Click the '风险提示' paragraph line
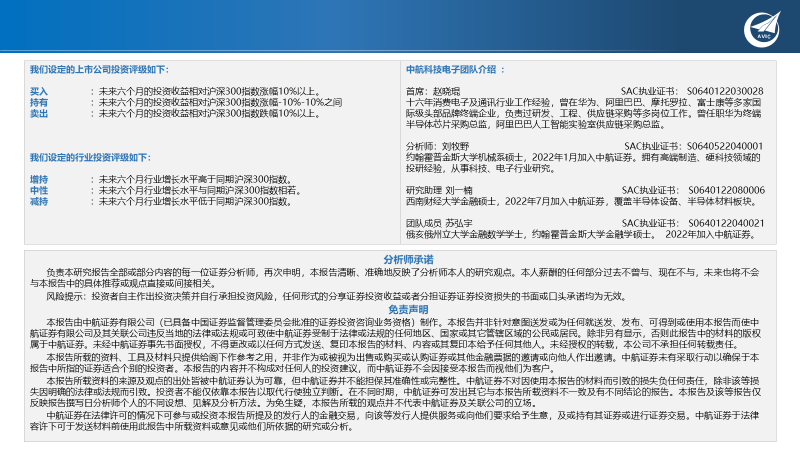 337,296
